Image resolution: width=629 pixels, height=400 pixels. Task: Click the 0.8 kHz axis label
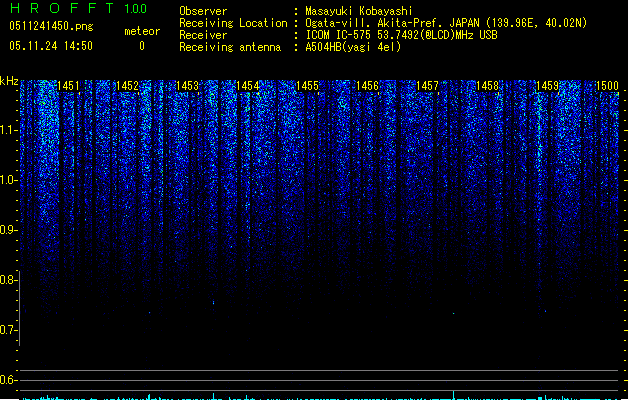tap(8, 280)
